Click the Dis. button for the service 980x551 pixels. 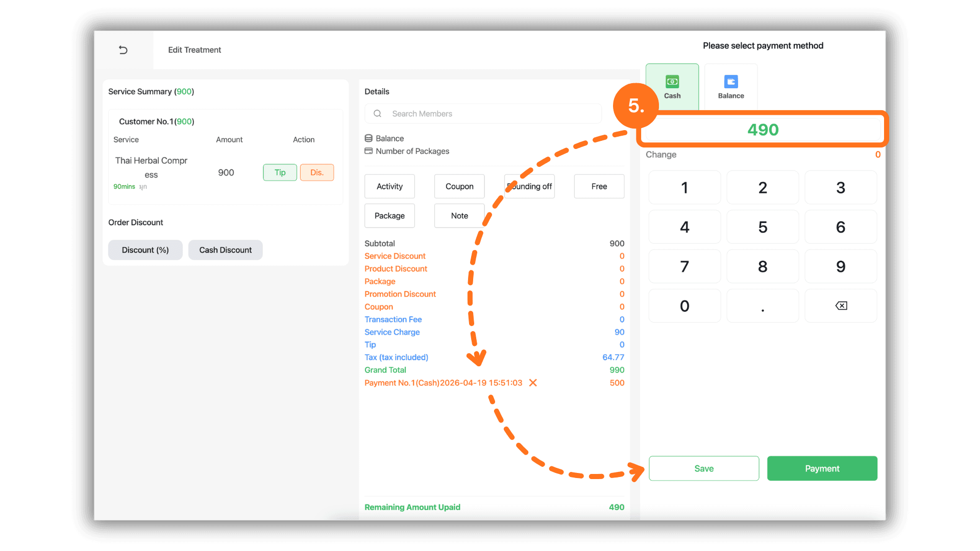click(x=317, y=172)
